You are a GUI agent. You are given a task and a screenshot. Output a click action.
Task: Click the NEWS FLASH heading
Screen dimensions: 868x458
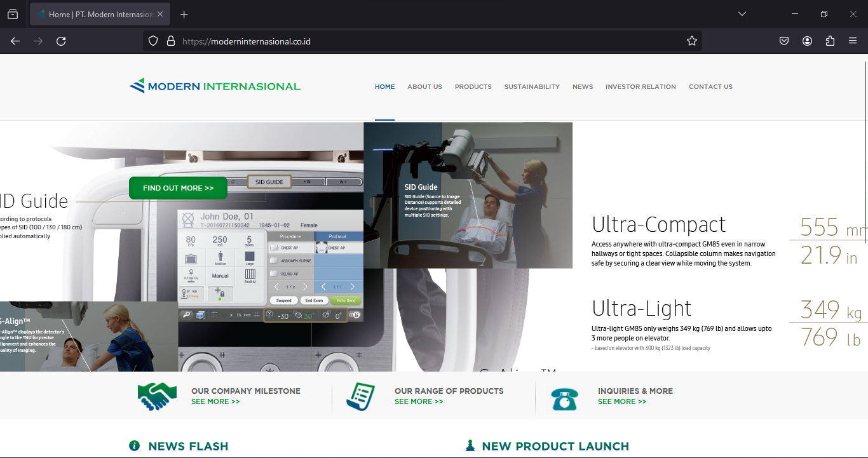click(x=188, y=447)
